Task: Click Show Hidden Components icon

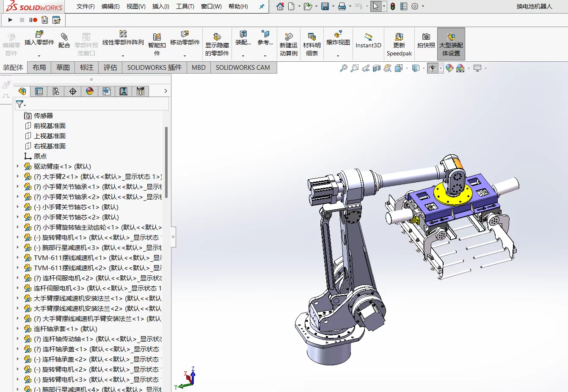Action: coord(217,37)
